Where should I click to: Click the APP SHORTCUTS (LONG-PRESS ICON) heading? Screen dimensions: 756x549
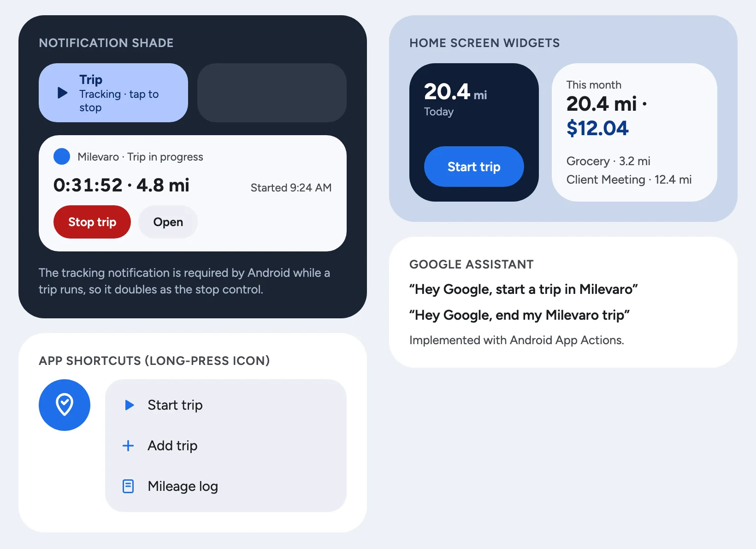point(154,361)
